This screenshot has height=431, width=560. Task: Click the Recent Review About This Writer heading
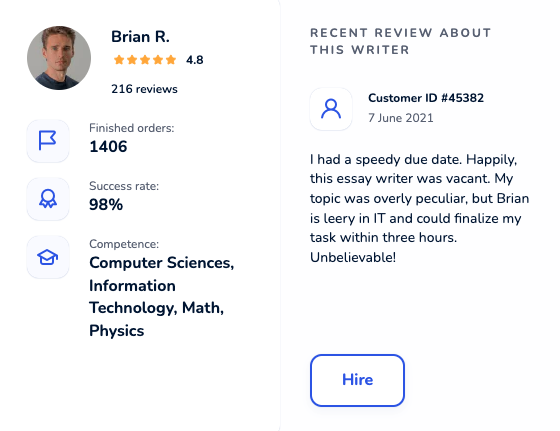(401, 41)
